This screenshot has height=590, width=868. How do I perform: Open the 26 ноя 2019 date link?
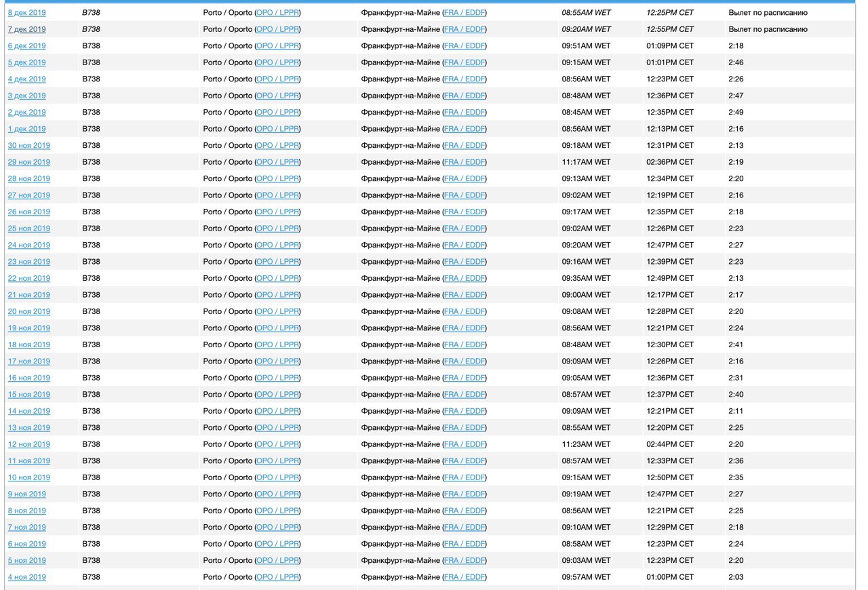point(29,212)
